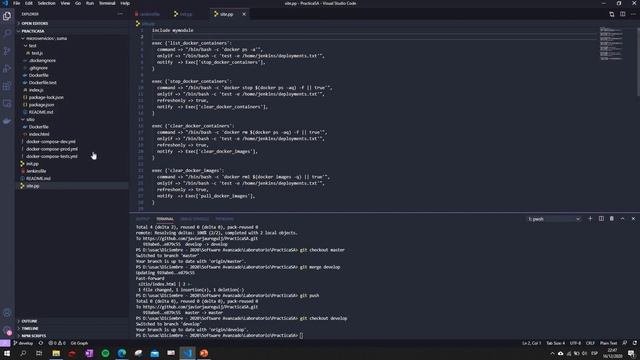Viewport: 640px width, 360px height.
Task: Switch to the PROBLEMS panel tab
Action: click(224, 219)
